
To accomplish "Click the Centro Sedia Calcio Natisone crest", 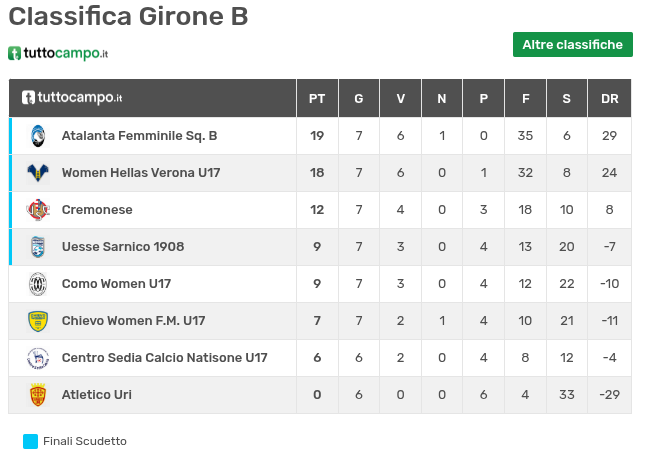I will pos(38,358).
